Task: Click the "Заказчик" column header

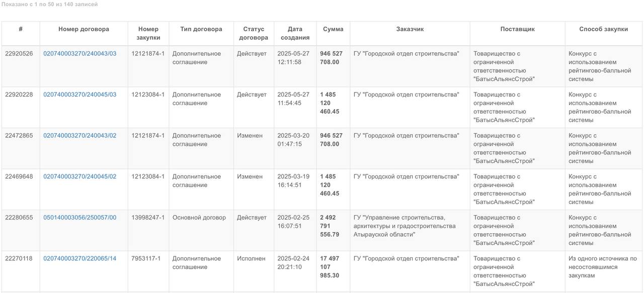Action: tap(410, 29)
